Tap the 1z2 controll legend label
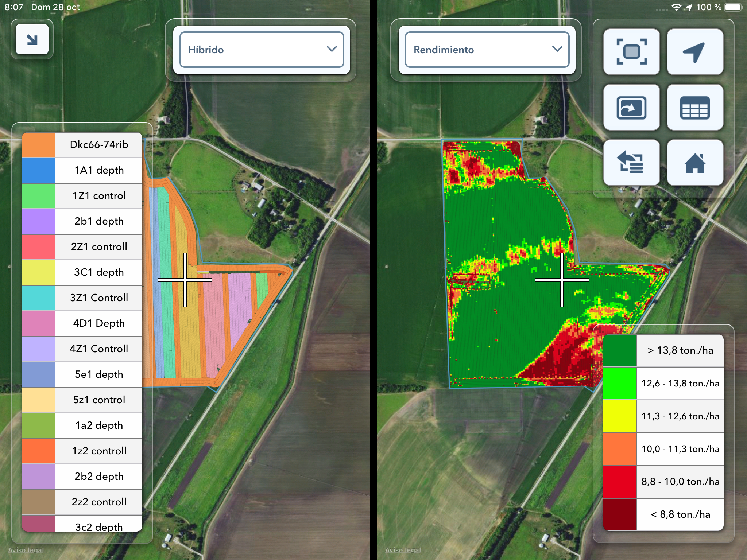747x560 pixels. tap(99, 451)
